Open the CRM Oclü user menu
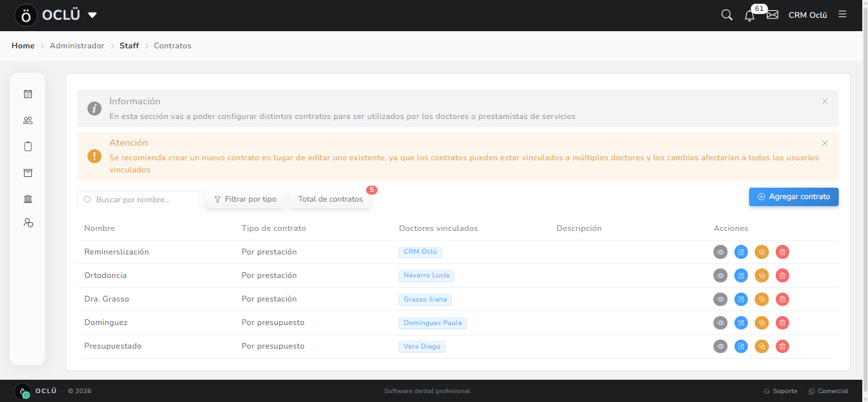This screenshot has width=868, height=402. click(x=808, y=15)
